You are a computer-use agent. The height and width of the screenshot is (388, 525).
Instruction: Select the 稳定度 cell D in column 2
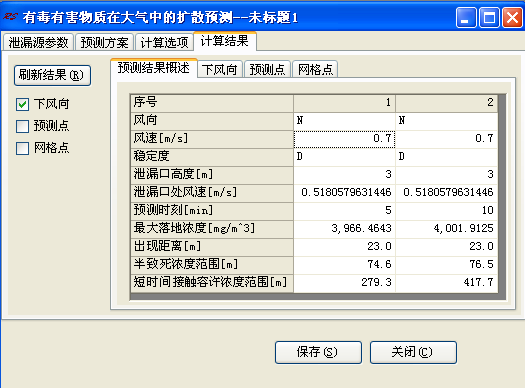(447, 157)
